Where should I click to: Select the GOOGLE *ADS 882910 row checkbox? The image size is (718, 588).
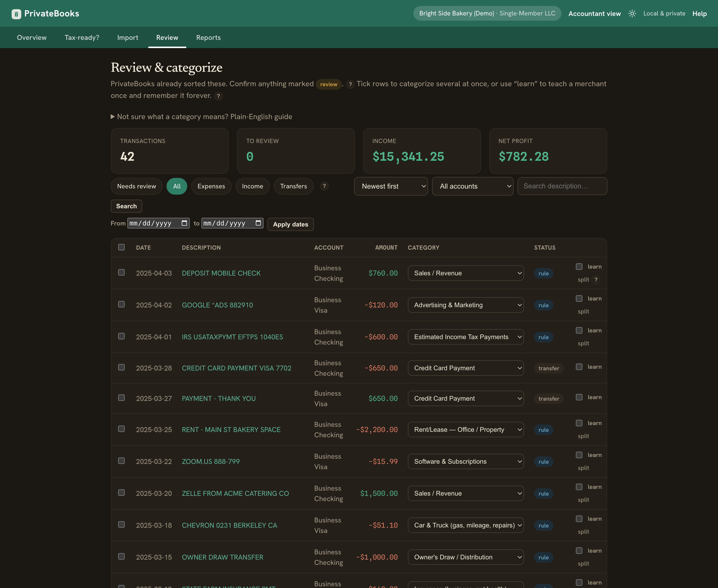coord(121,304)
